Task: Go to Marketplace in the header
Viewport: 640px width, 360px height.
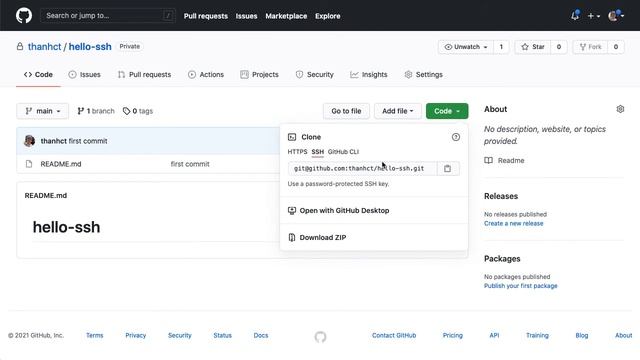Action: pyautogui.click(x=286, y=16)
